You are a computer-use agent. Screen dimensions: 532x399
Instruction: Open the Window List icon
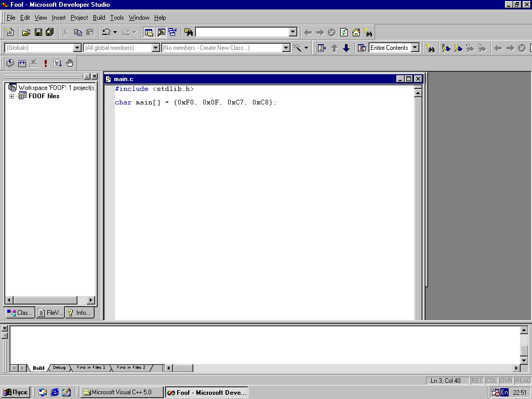point(172,32)
